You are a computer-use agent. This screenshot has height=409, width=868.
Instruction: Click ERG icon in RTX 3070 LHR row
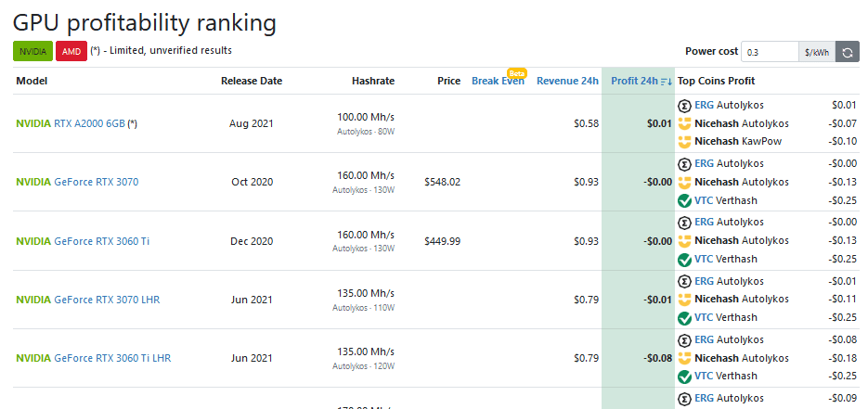(685, 280)
